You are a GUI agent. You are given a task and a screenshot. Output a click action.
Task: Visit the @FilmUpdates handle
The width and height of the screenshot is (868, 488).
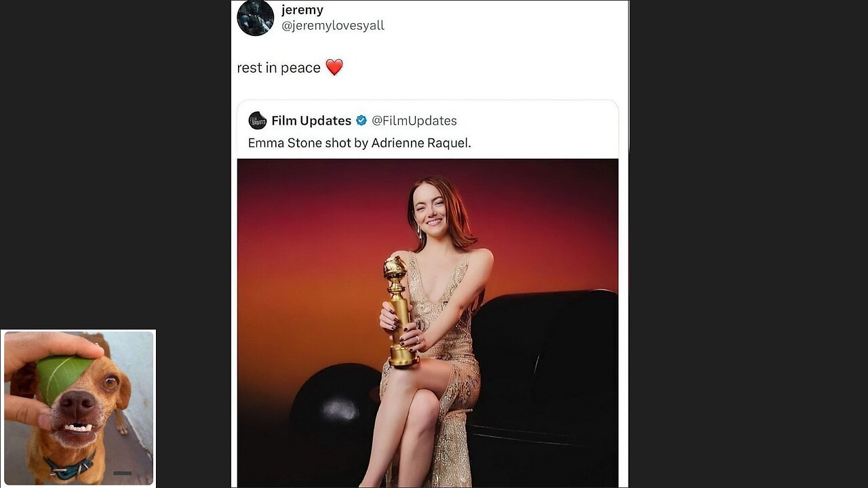(x=414, y=121)
